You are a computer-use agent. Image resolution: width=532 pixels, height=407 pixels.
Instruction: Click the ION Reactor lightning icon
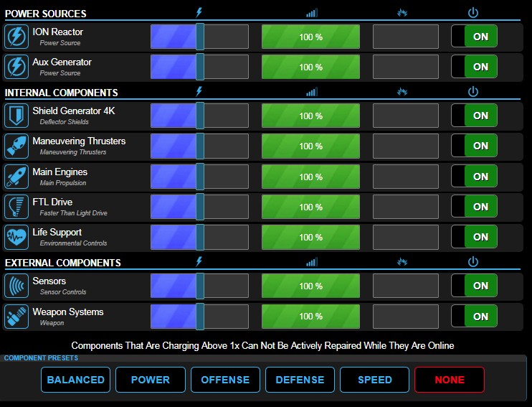click(x=16, y=37)
